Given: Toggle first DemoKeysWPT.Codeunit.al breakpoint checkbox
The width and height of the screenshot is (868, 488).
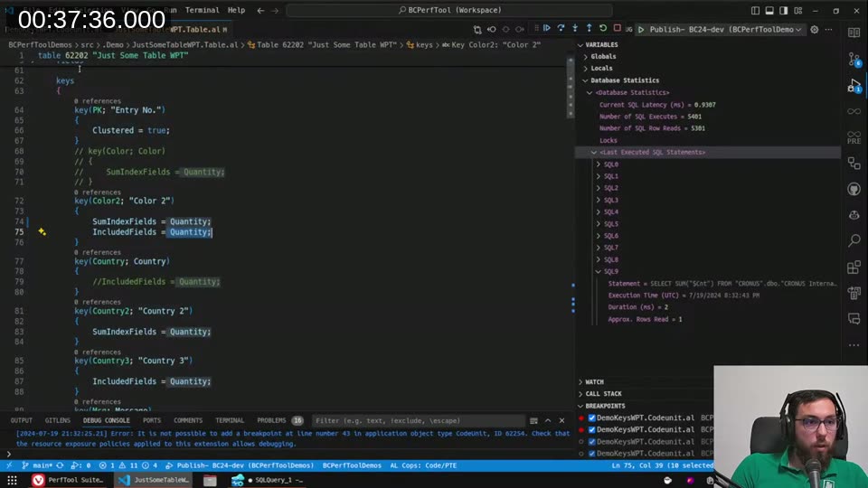Looking at the screenshot, I should (591, 418).
